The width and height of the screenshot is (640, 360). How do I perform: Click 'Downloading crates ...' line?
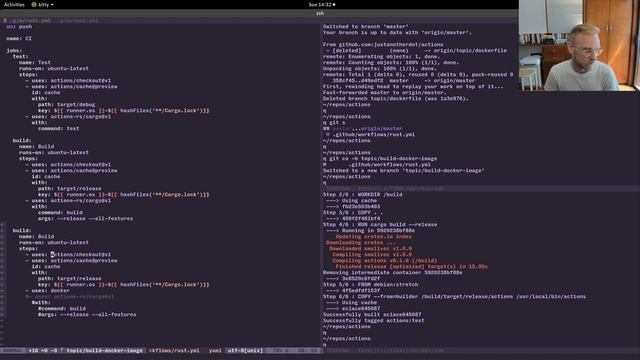[361, 242]
